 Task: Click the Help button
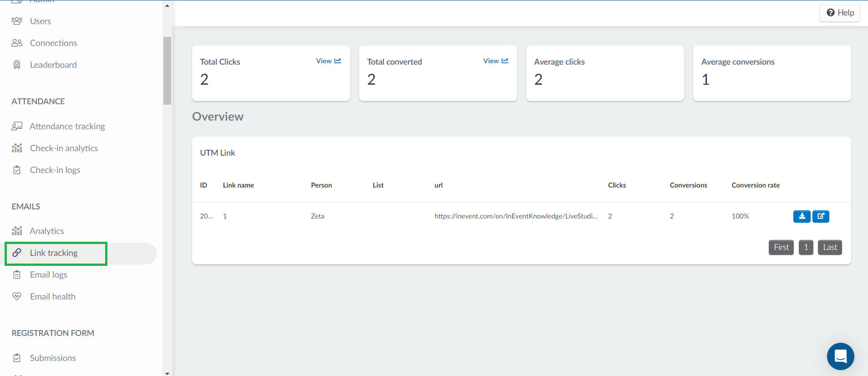click(x=840, y=13)
